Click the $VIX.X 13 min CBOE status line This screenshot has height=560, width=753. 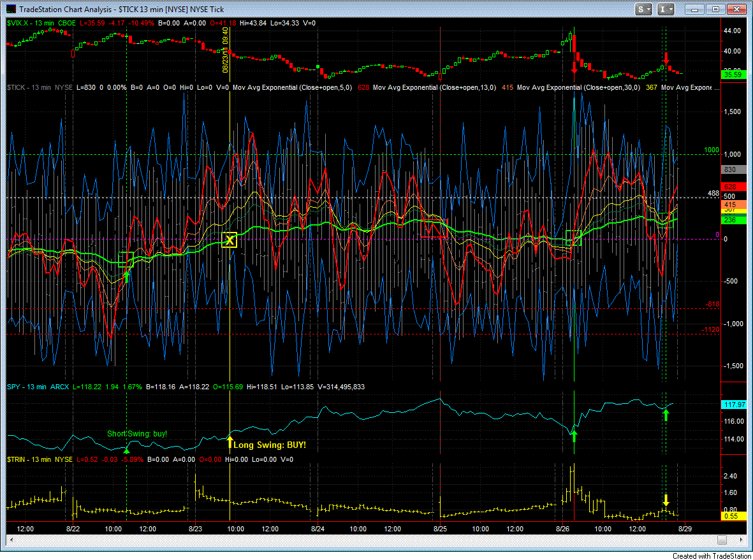(161, 23)
